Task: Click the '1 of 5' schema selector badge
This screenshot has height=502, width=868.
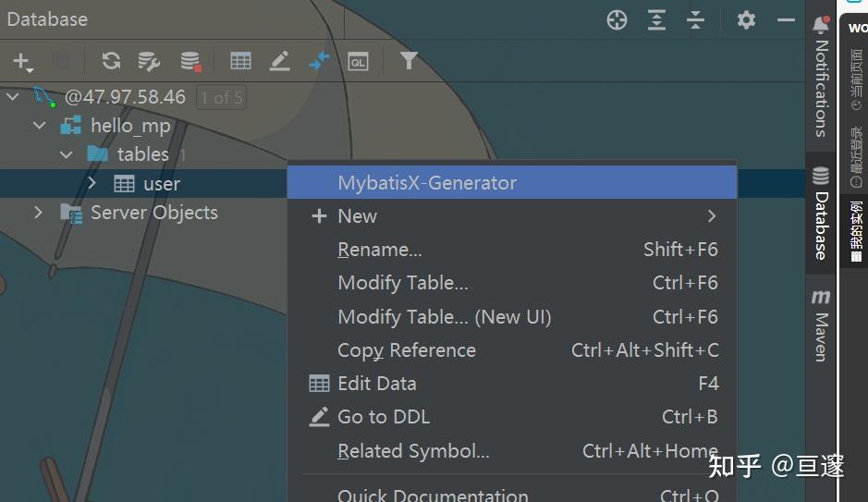Action: tap(222, 97)
